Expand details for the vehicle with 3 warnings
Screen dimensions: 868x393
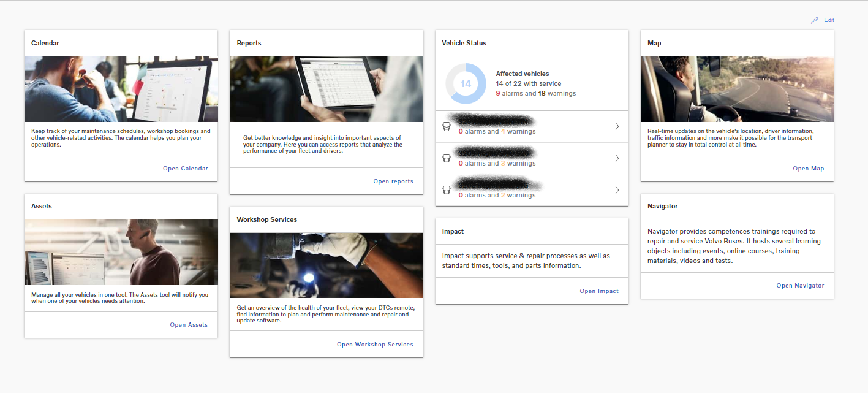(x=617, y=158)
